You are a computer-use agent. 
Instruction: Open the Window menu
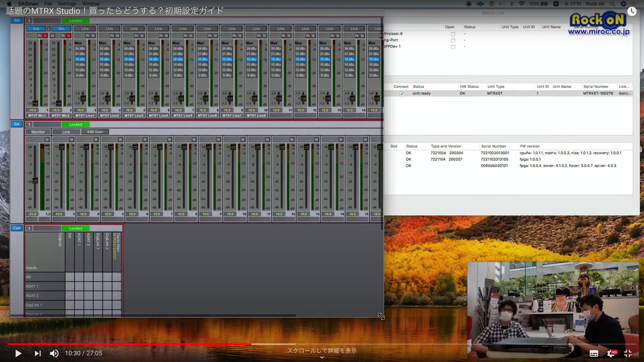(x=91, y=4)
